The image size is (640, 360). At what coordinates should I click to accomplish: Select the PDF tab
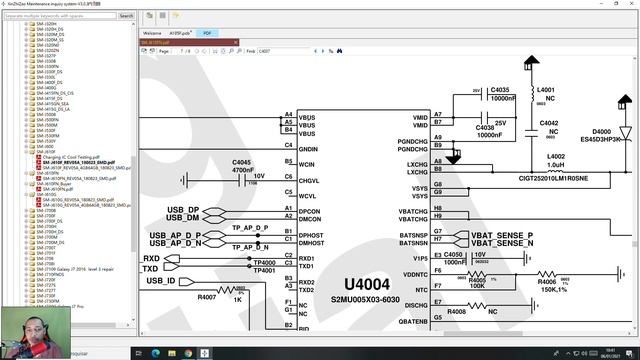tap(207, 33)
